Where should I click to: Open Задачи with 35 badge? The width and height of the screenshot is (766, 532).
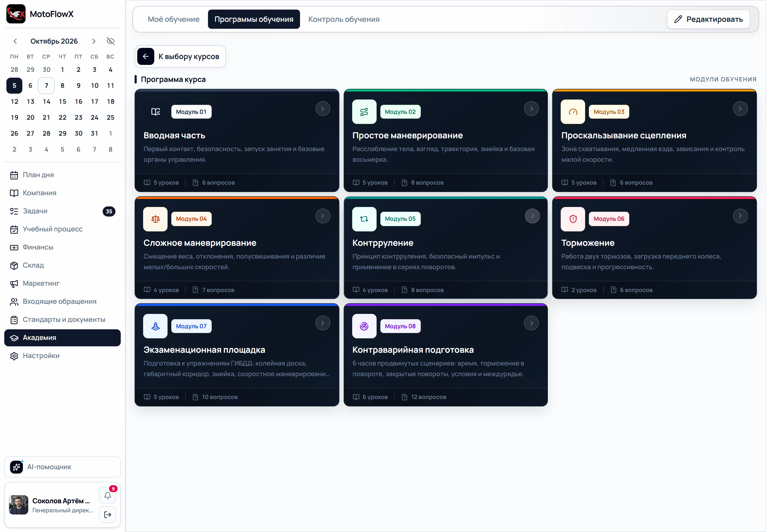point(62,211)
